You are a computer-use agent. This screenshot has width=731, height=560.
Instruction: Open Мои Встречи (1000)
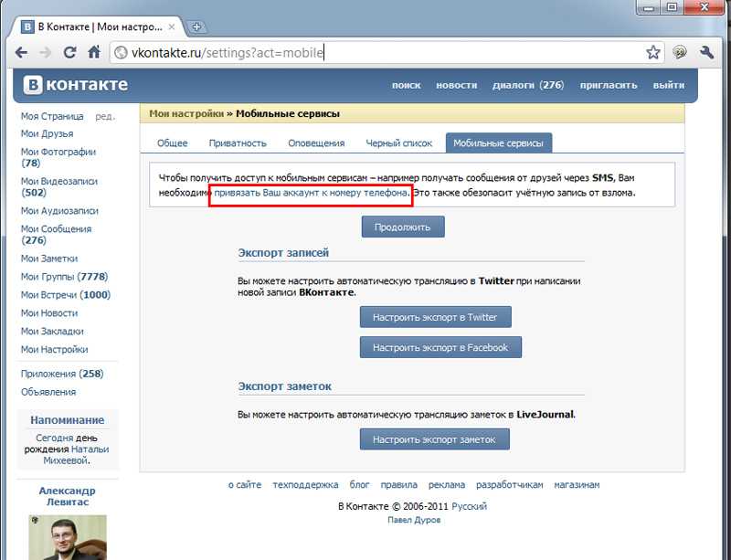pos(65,295)
